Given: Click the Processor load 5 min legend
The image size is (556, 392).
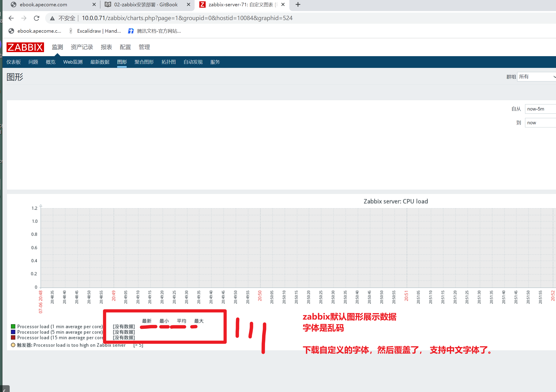Looking at the screenshot, I should tap(60, 332).
